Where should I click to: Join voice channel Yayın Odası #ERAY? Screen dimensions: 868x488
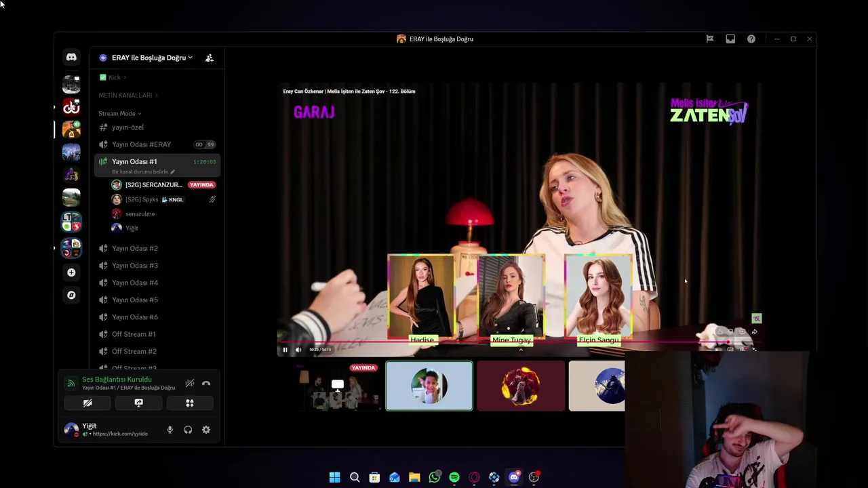coord(157,144)
